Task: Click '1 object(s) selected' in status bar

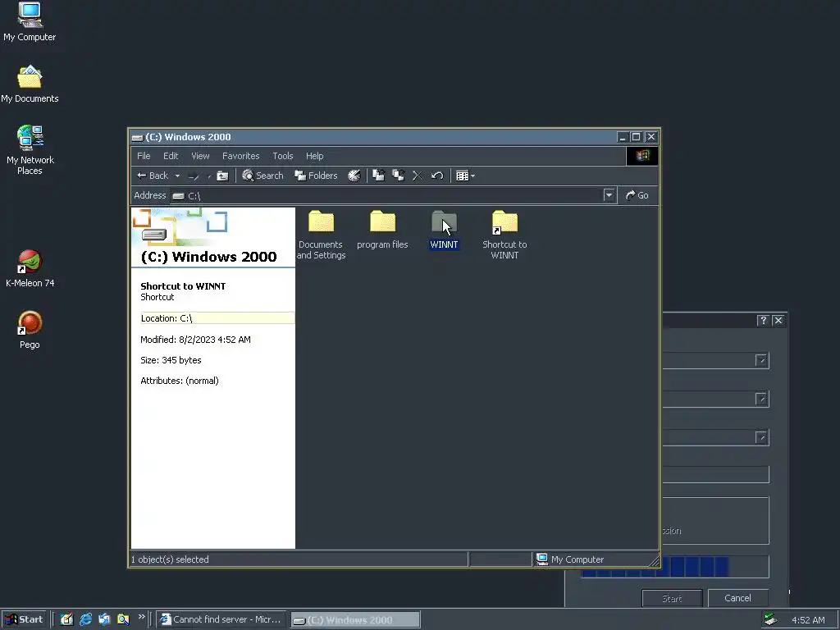Action: pyautogui.click(x=170, y=559)
